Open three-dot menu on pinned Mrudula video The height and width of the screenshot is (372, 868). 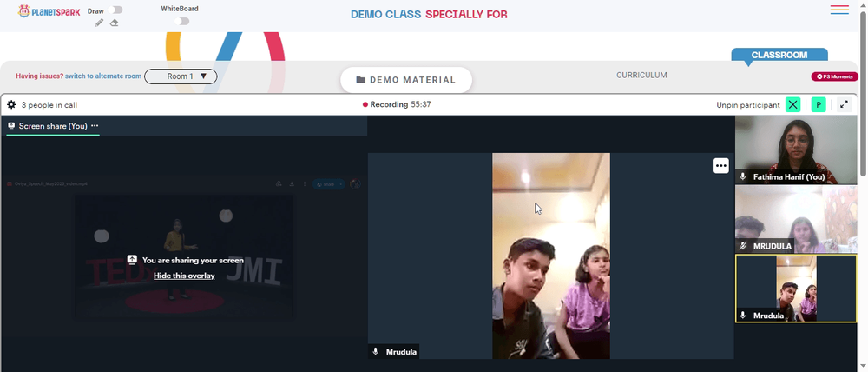click(x=720, y=166)
